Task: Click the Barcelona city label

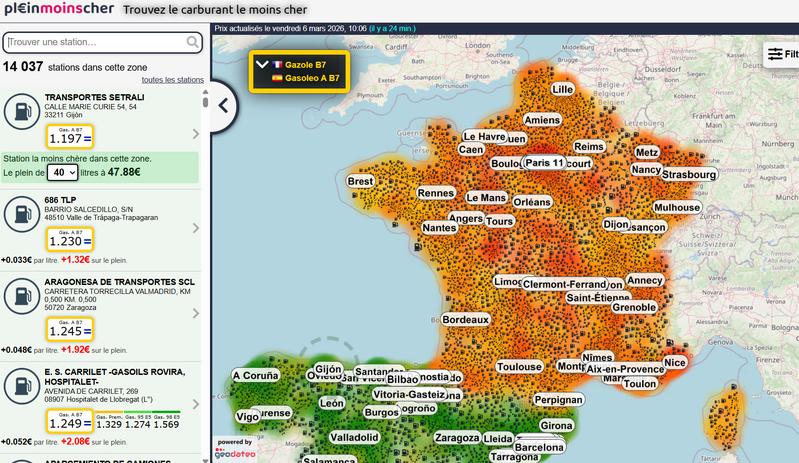Action: 539,448
